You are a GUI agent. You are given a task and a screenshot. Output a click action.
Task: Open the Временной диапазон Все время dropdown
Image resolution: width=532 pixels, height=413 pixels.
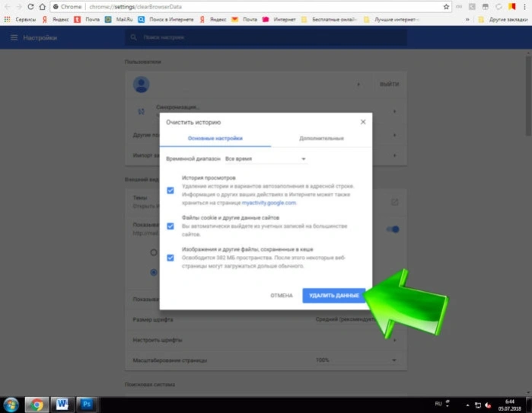(266, 159)
